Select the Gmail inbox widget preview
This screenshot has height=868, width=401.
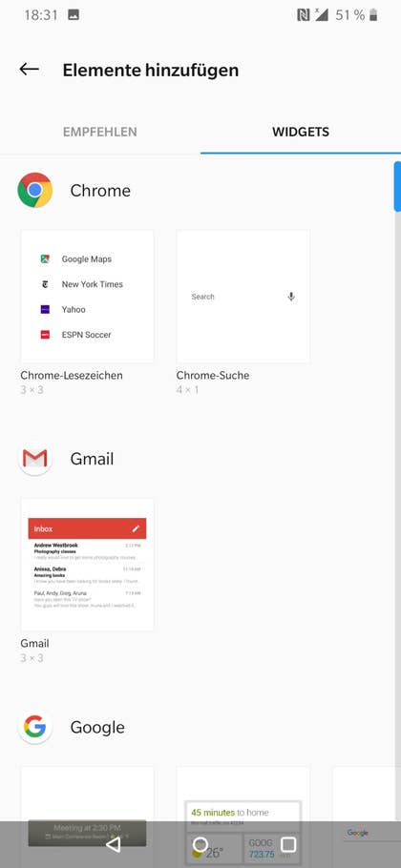coord(87,565)
